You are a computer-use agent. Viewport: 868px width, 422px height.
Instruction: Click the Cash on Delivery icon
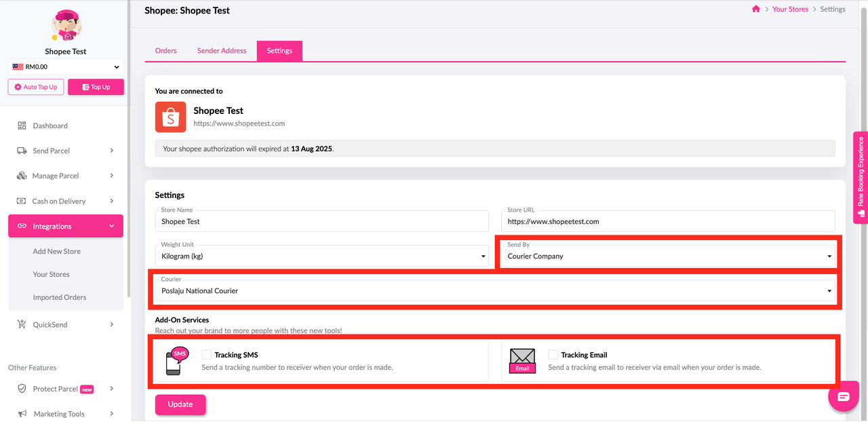click(x=22, y=201)
